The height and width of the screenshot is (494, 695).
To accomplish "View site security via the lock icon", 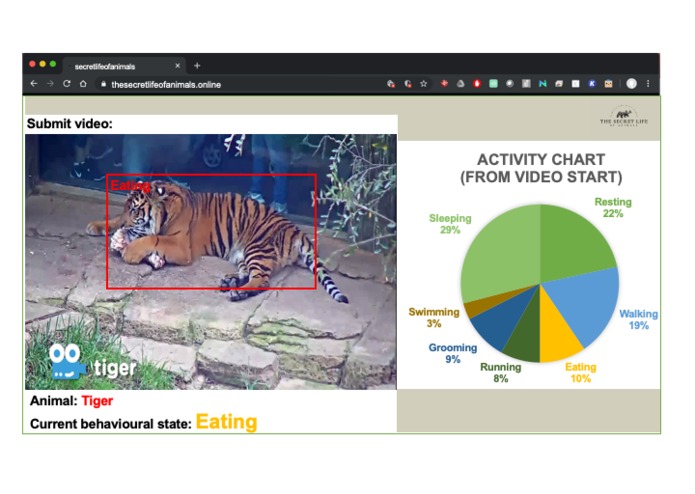I will point(103,84).
